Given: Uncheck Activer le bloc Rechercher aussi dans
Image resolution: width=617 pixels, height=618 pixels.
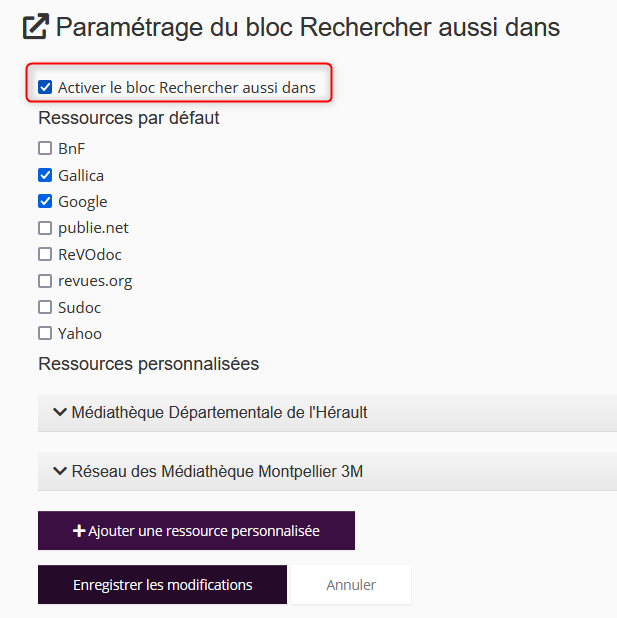Looking at the screenshot, I should click(x=45, y=88).
